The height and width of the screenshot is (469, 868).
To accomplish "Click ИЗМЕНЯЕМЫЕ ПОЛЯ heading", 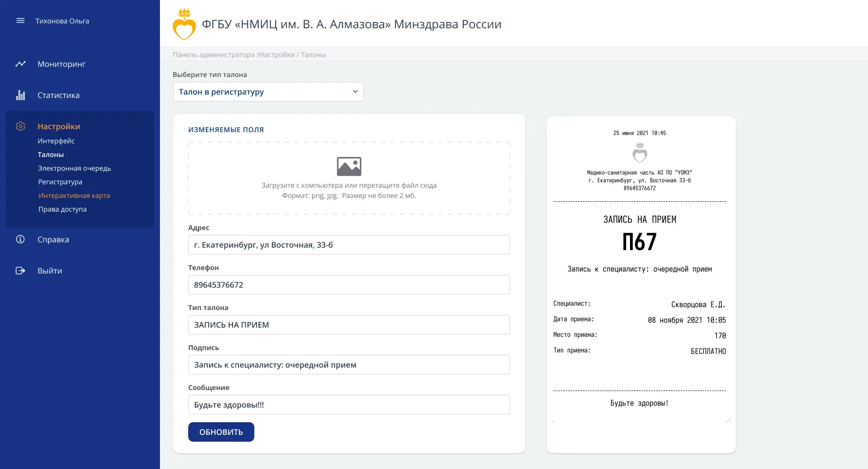I will 226,130.
